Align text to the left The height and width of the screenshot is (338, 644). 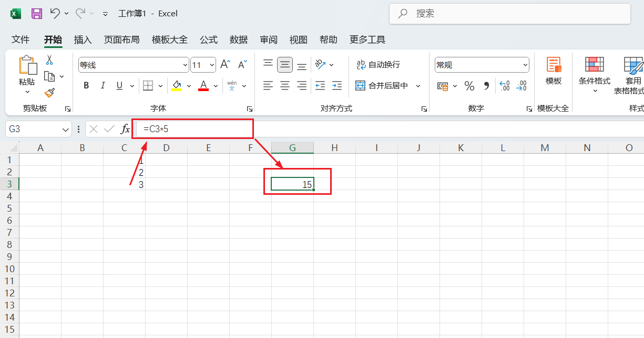pyautogui.click(x=268, y=85)
